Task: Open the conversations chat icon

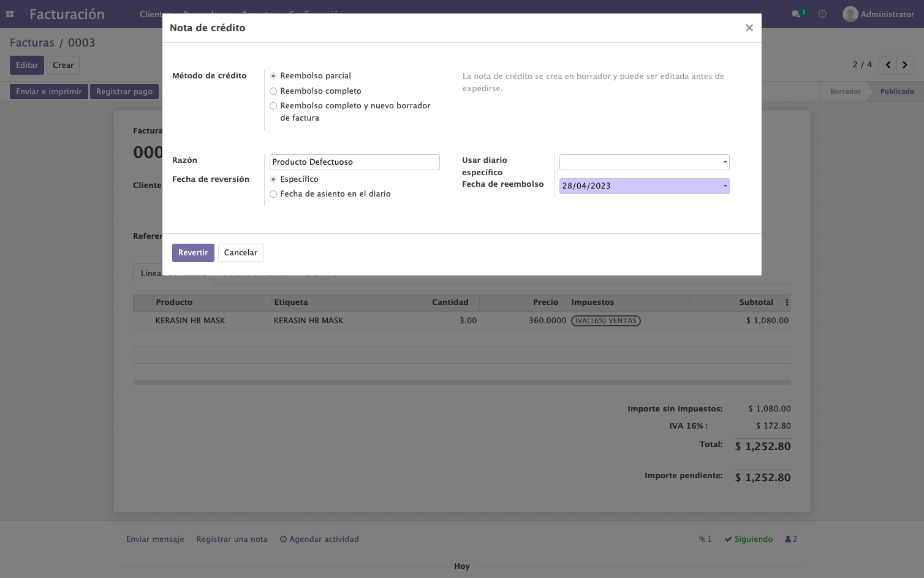Action: pos(796,14)
